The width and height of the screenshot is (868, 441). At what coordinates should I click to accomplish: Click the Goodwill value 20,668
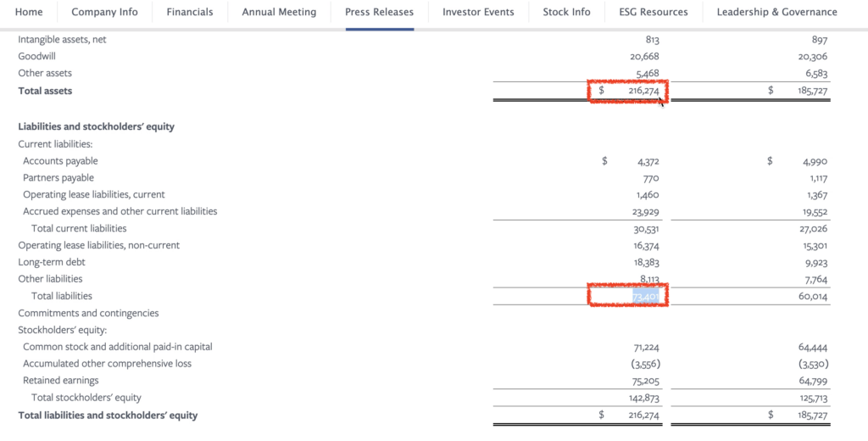pos(645,57)
